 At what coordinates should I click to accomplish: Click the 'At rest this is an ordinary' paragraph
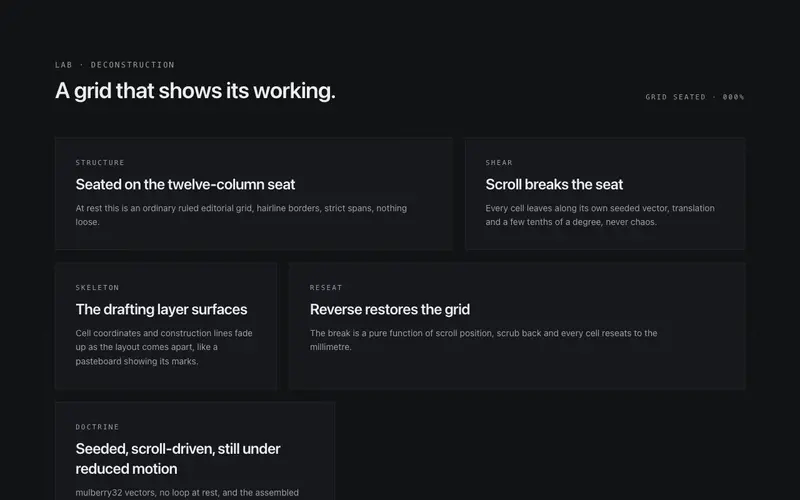241,215
